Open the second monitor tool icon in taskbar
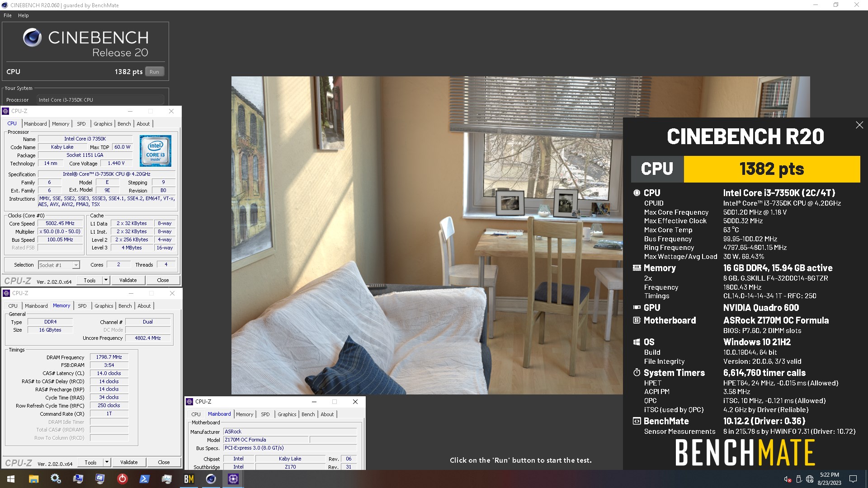Viewport: 868px width, 488px height. 100,479
